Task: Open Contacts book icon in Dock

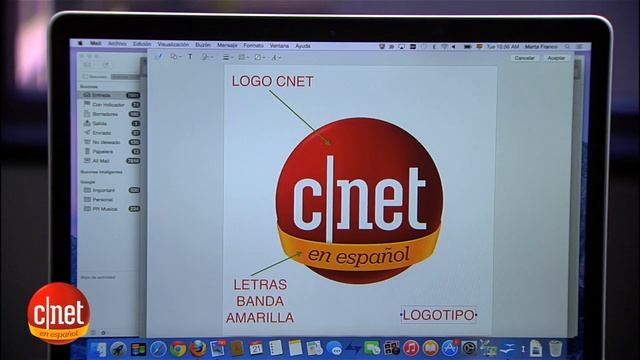Action: click(237, 349)
